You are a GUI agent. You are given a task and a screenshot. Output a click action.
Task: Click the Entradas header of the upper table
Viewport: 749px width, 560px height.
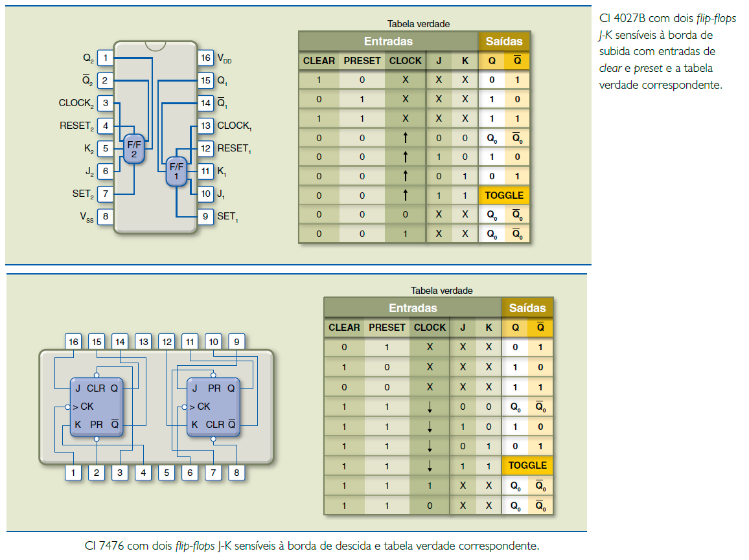(x=388, y=41)
